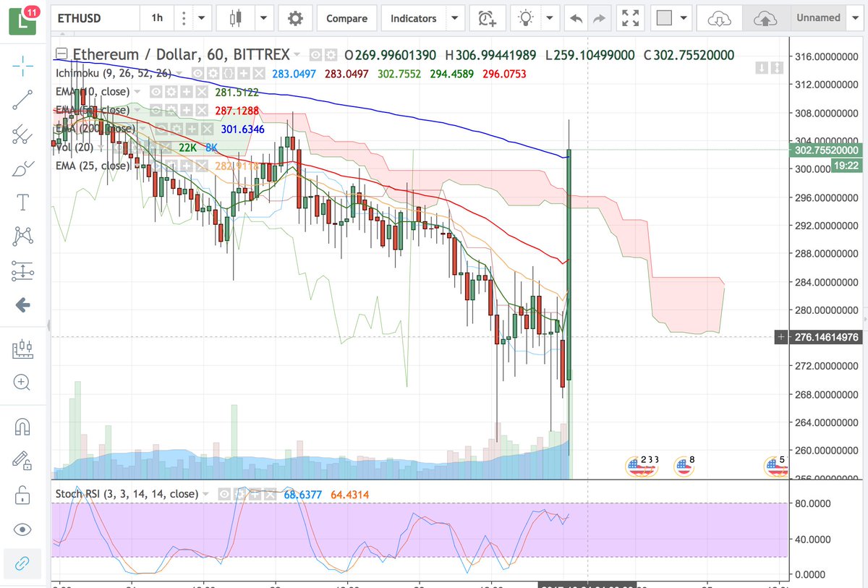This screenshot has height=588, width=868.
Task: Expand the layout selection dropdown arrow
Action: (x=684, y=18)
